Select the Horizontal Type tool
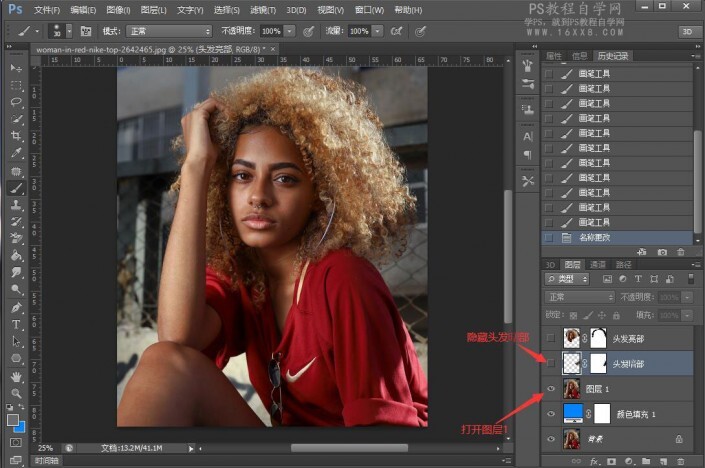The width and height of the screenshot is (705, 468). 17,324
